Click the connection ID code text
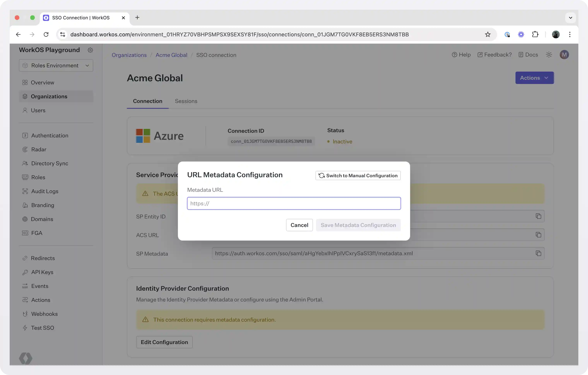The width and height of the screenshot is (588, 375). pyautogui.click(x=271, y=141)
